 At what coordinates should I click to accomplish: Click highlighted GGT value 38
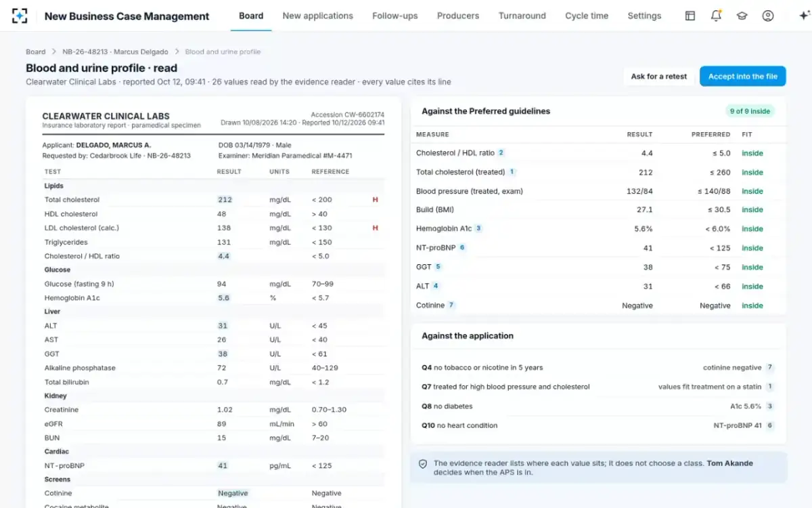[222, 354]
